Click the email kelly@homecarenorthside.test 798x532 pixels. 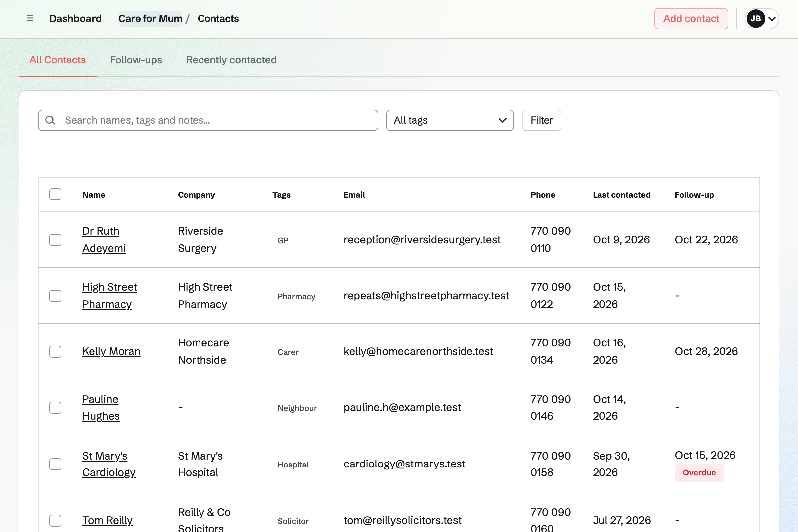click(x=418, y=351)
